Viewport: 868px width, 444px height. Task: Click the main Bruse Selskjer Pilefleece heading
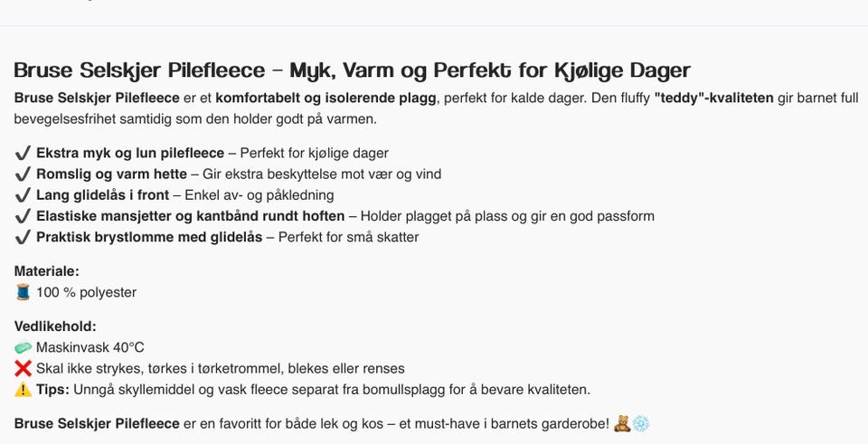click(x=352, y=71)
